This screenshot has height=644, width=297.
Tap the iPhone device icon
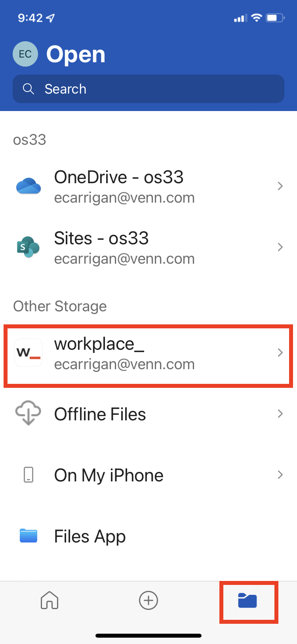coord(29,475)
